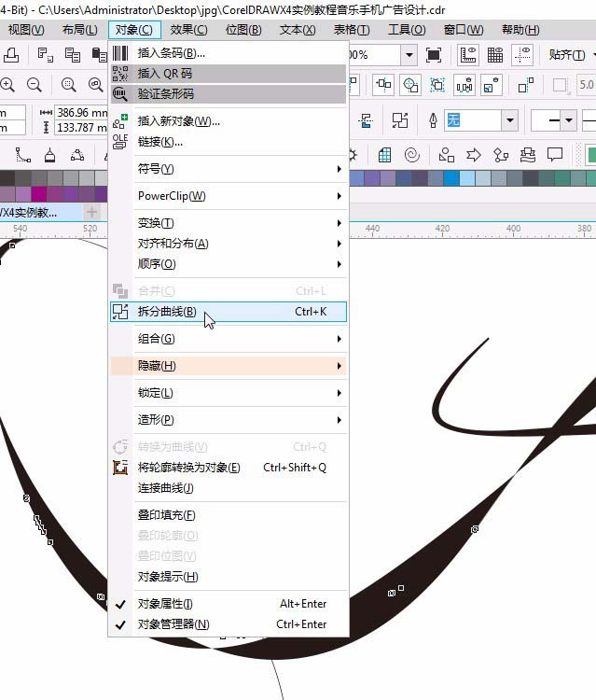Screen dimensions: 596x700
Task: Click the zoom to selection magnifier icon
Action: (68, 84)
